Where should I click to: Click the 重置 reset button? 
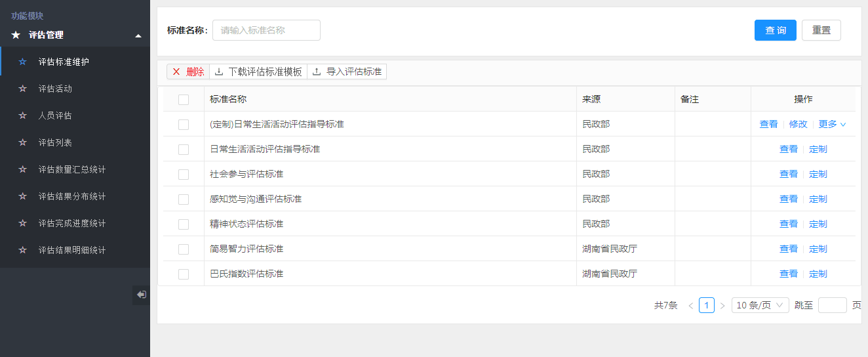click(821, 30)
